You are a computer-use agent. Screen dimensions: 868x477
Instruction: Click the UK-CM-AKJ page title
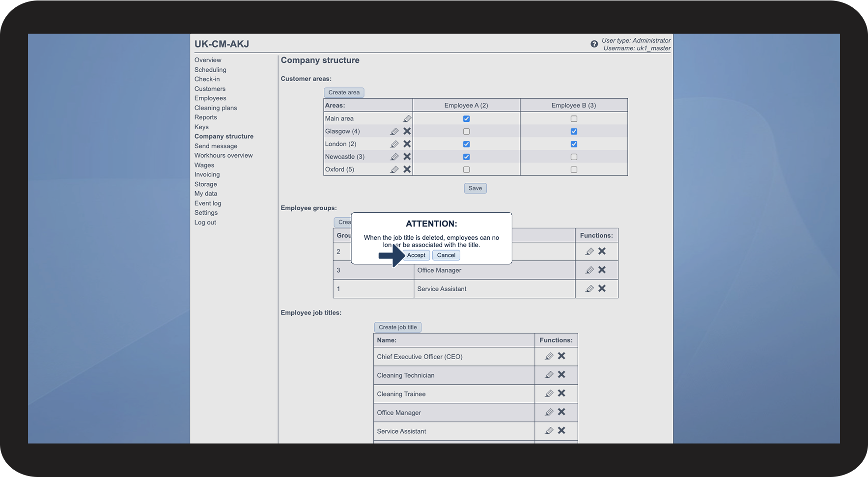coord(222,44)
